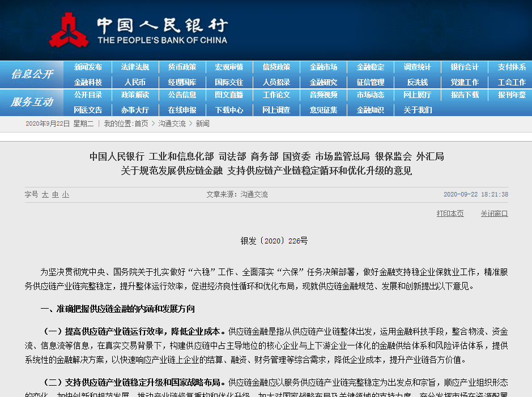Set font size to 小

click(x=66, y=195)
